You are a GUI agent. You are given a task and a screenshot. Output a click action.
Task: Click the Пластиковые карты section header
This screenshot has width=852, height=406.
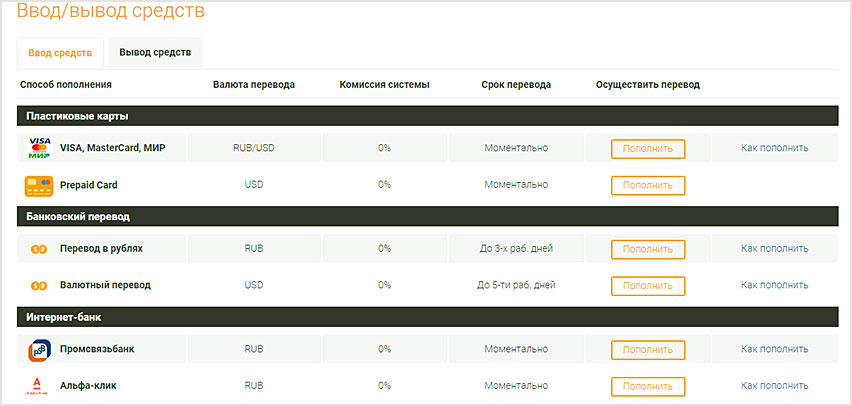click(78, 116)
